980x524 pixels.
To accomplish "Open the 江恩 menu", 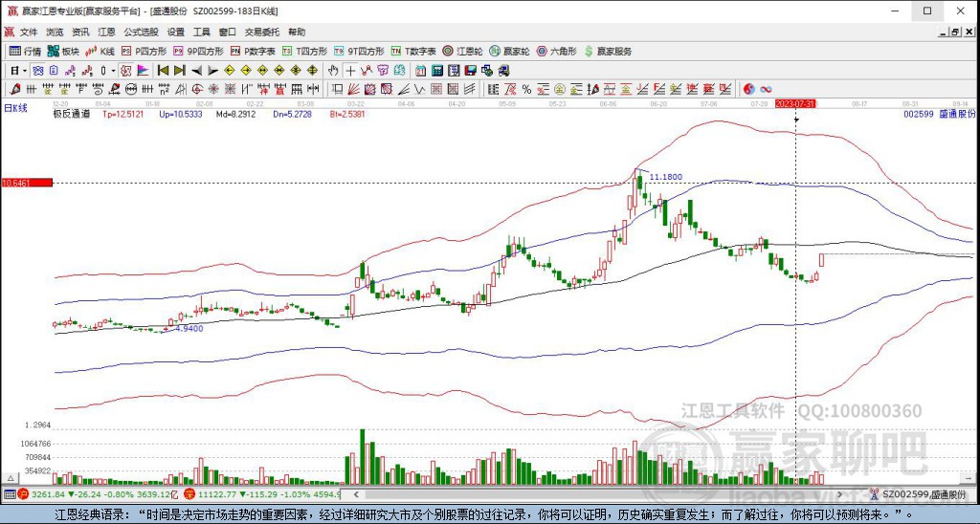I will [x=106, y=32].
